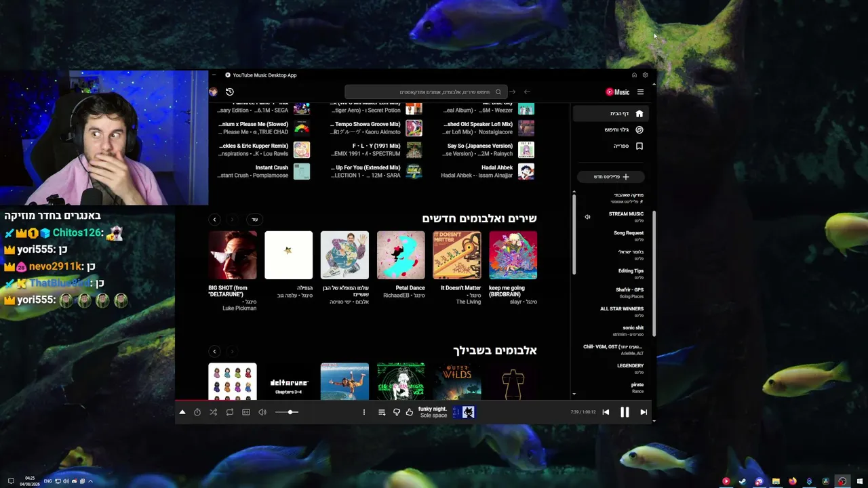Screen dimensions: 868x488
Task: Open the account profile avatar
Action: click(214, 92)
